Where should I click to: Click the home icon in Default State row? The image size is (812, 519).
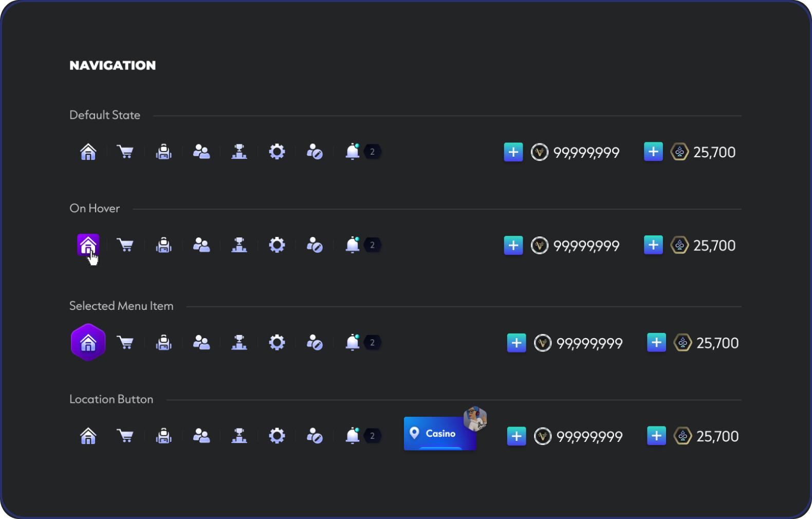coord(88,152)
